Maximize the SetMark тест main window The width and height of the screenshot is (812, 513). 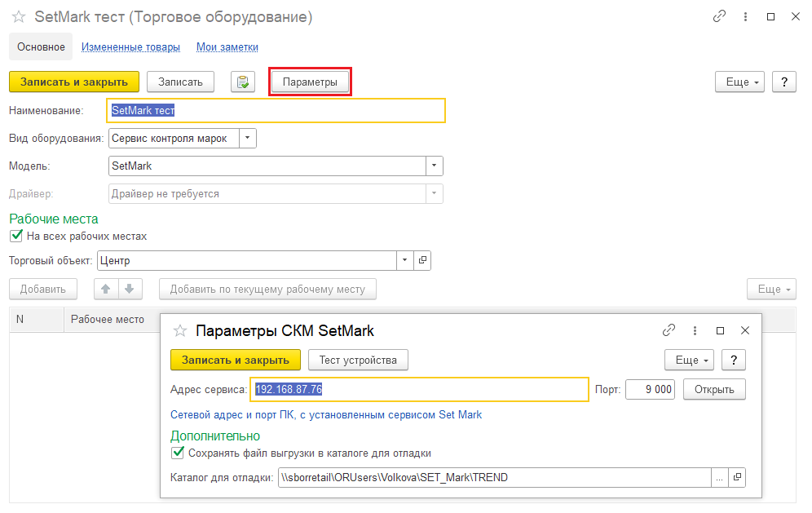770,16
